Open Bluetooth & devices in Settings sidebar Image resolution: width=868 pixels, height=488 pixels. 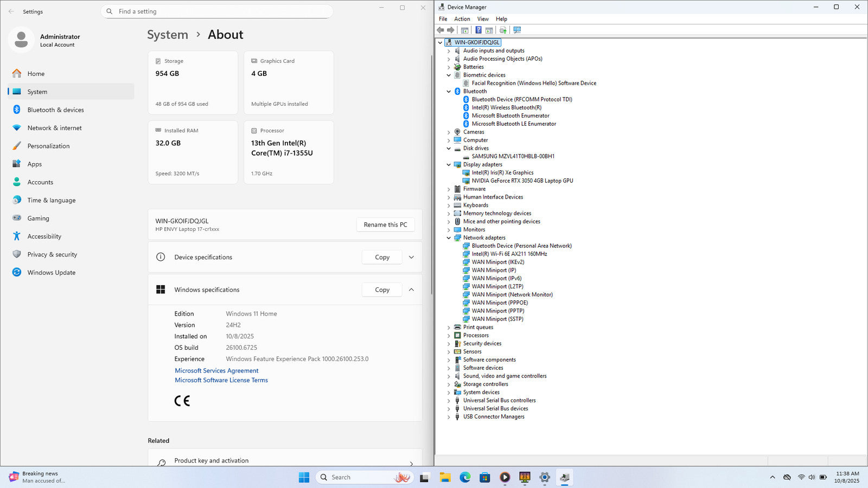(55, 110)
